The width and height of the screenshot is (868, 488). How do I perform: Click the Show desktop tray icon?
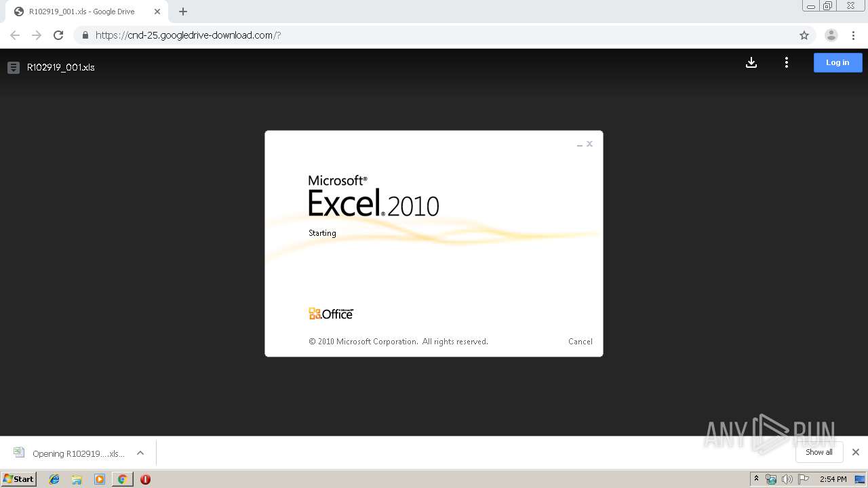pyautogui.click(x=860, y=479)
